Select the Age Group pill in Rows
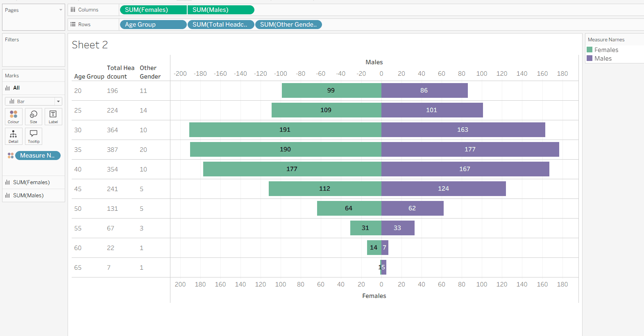The height and width of the screenshot is (336, 644). (x=153, y=25)
